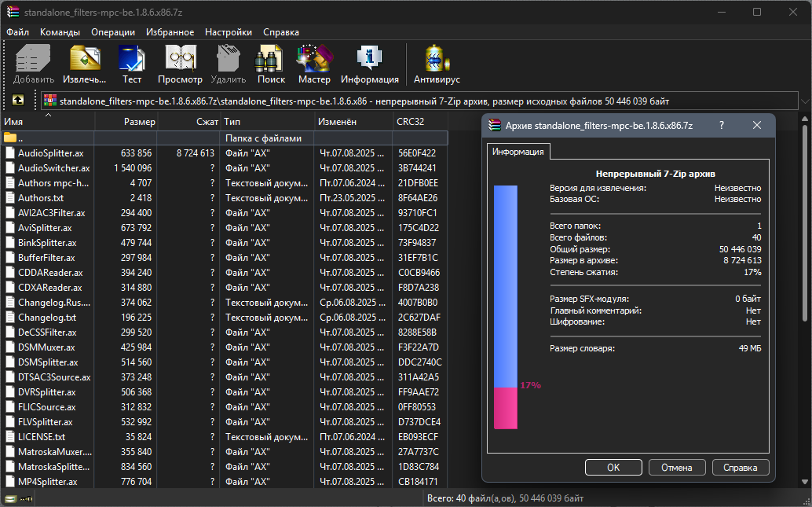Click file icon of DSMMuxer.ax
The width and height of the screenshot is (812, 507).
[x=10, y=347]
